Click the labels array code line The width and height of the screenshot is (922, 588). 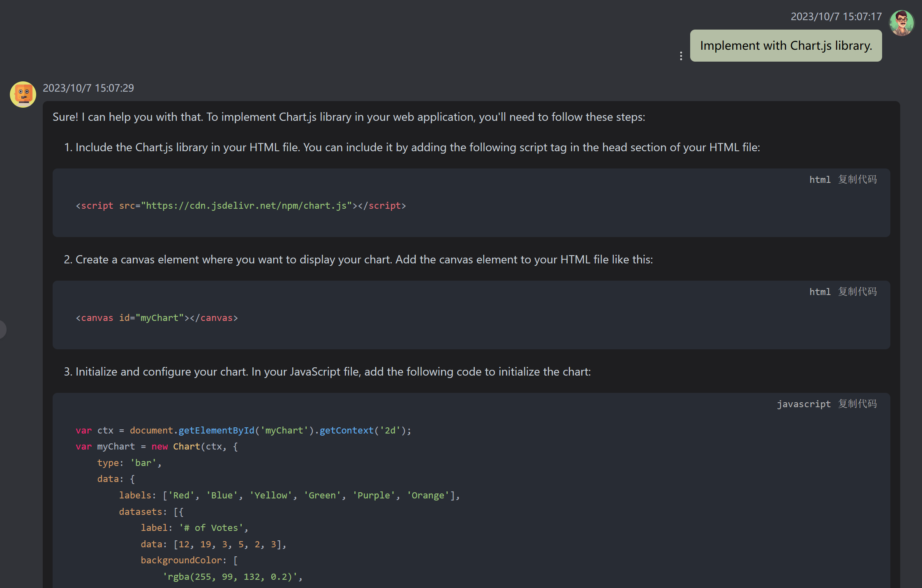pos(289,495)
